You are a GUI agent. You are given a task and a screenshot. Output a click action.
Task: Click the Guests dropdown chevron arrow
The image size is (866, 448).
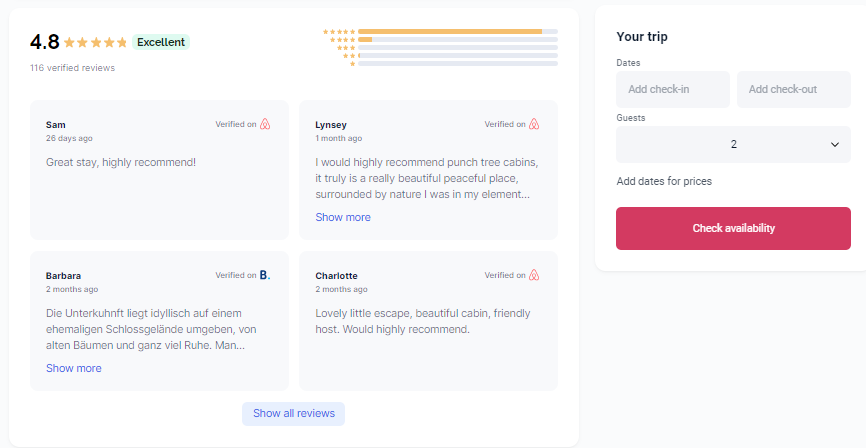click(835, 145)
